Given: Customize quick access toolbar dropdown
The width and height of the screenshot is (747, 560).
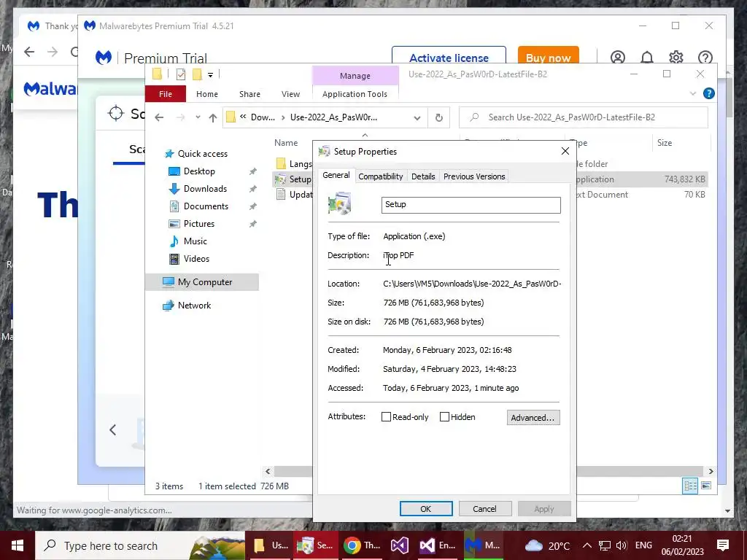Looking at the screenshot, I should pos(210,75).
